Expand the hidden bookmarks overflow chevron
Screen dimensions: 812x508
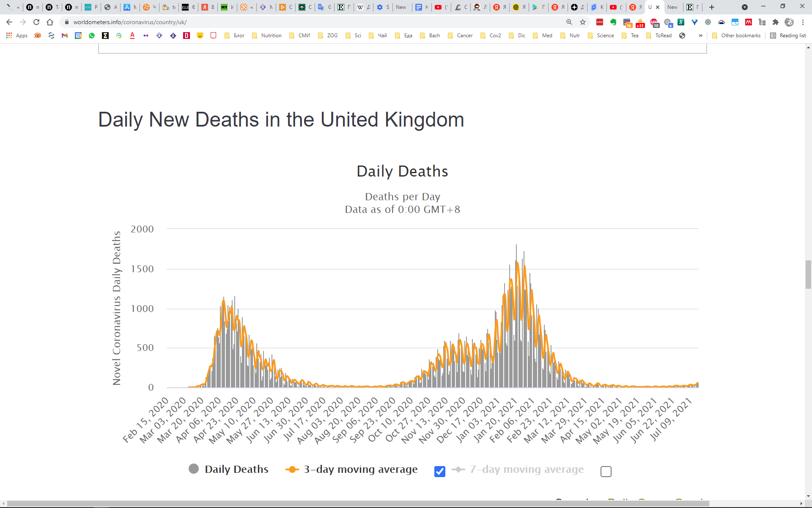click(701, 36)
